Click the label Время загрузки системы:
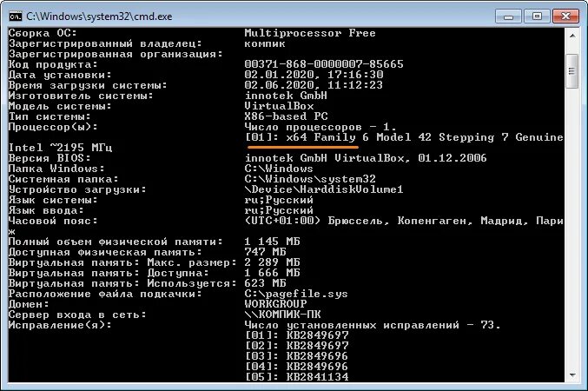 click(88, 85)
